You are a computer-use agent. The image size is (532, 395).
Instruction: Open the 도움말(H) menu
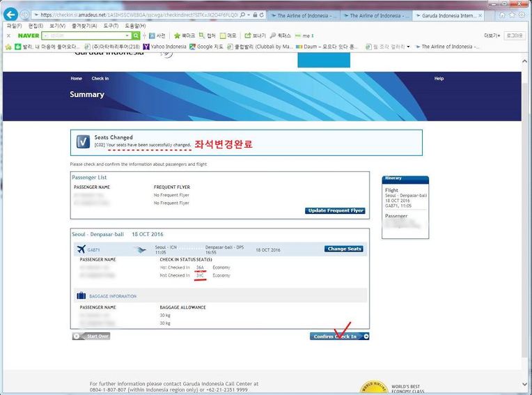[x=135, y=26]
